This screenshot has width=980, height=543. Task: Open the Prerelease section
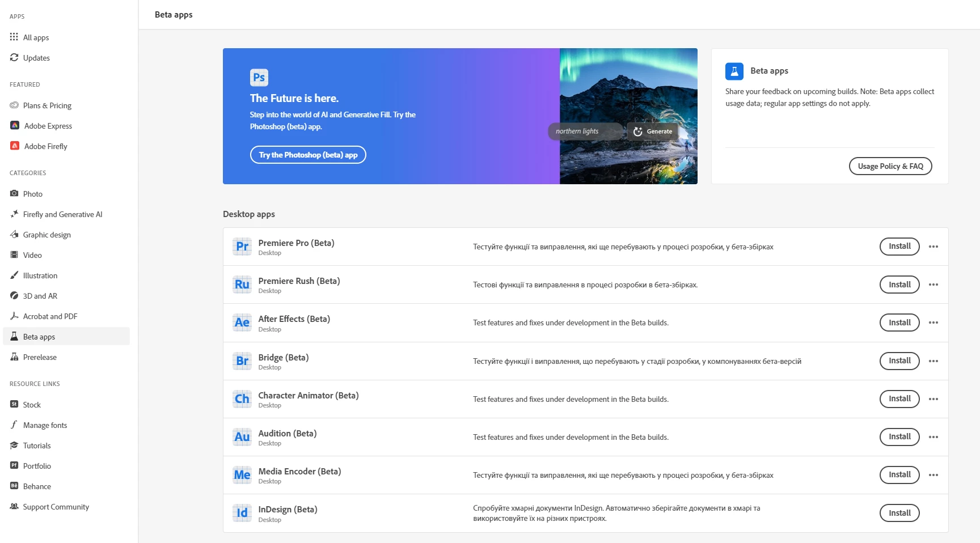66,357
